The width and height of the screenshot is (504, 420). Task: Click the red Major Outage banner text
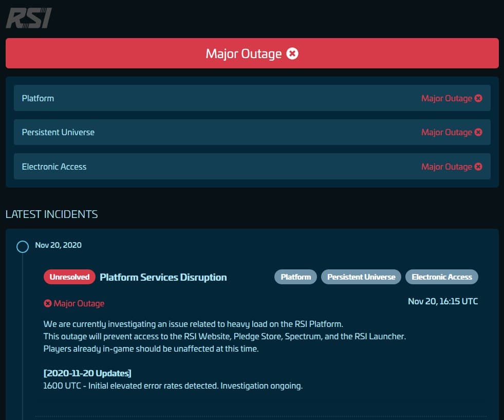(x=244, y=53)
